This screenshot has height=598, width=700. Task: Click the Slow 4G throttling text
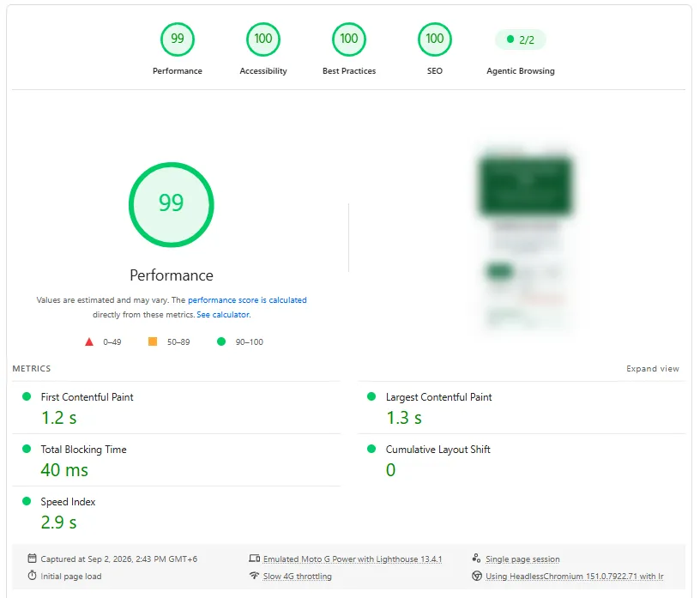pyautogui.click(x=298, y=576)
